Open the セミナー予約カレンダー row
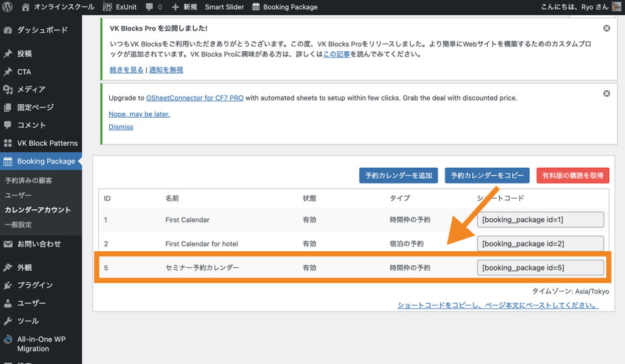This screenshot has width=625, height=364. (x=202, y=268)
